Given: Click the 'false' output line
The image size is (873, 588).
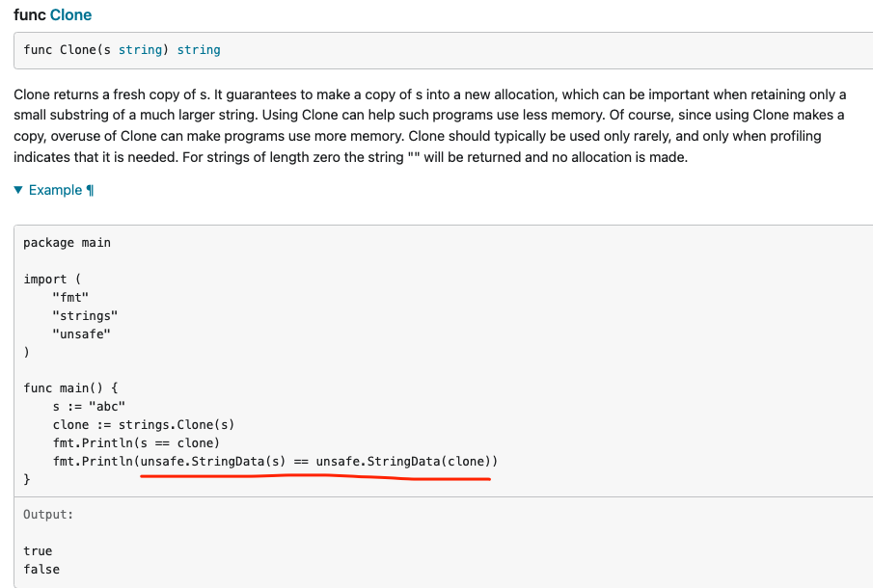Looking at the screenshot, I should point(41,569).
